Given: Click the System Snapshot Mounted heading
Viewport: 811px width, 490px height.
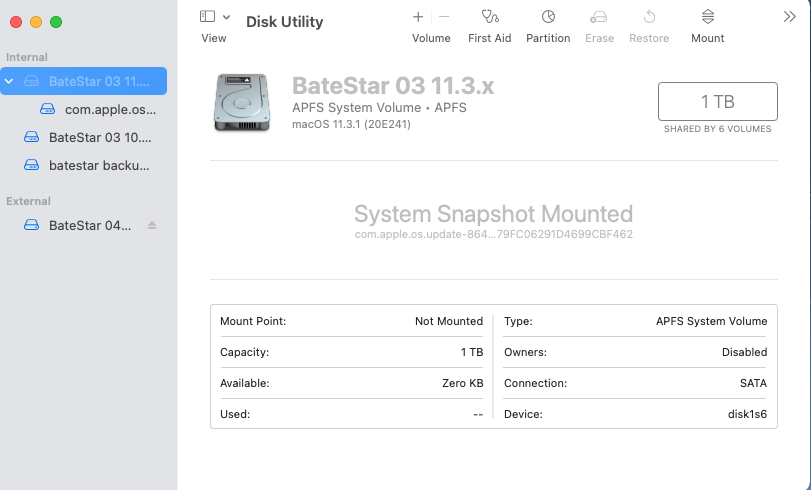Looking at the screenshot, I should 493,214.
